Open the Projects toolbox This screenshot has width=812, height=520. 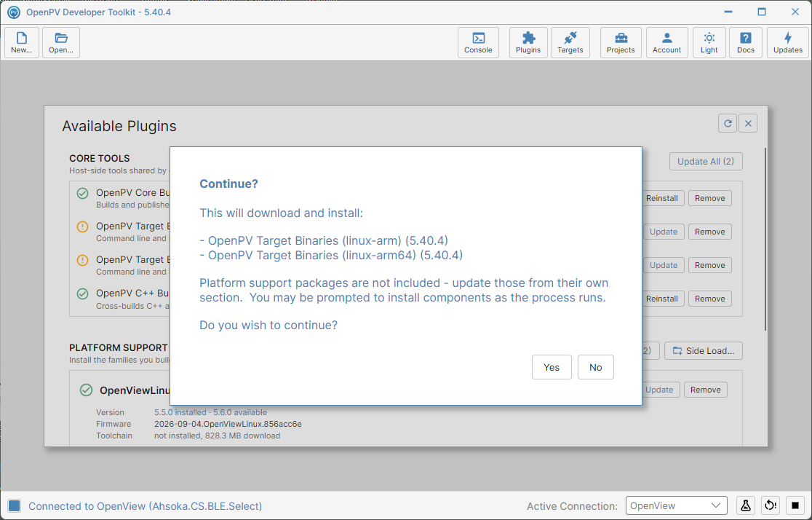[621, 42]
